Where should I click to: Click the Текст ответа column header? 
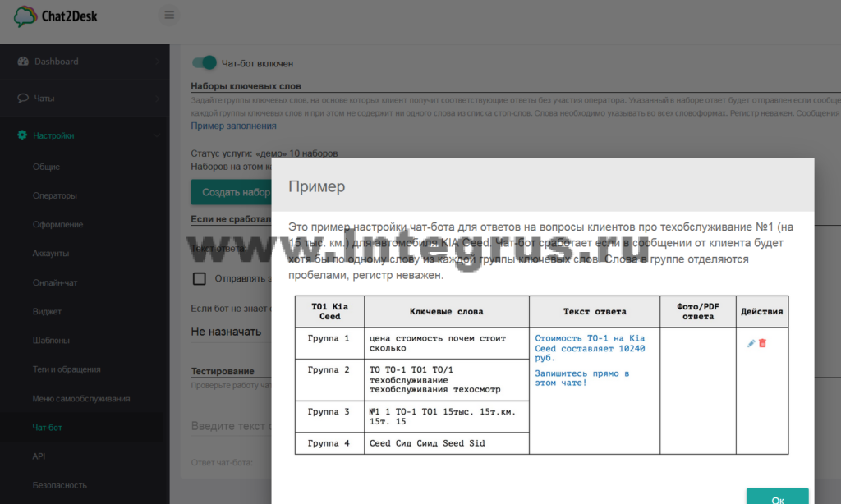(595, 312)
